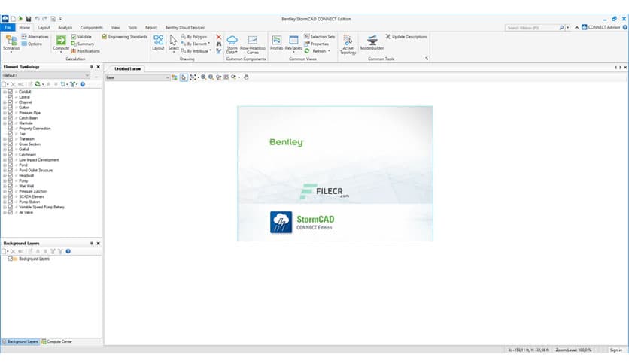Open the Element Symbology default dropdown
629x364 pixels.
(46, 75)
